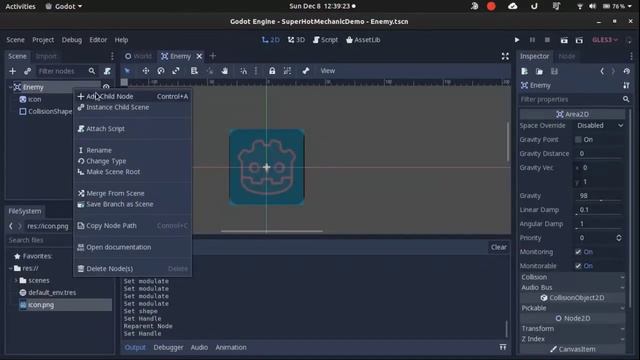
Task: Open the Inspector panel options menu
Action: click(631, 56)
